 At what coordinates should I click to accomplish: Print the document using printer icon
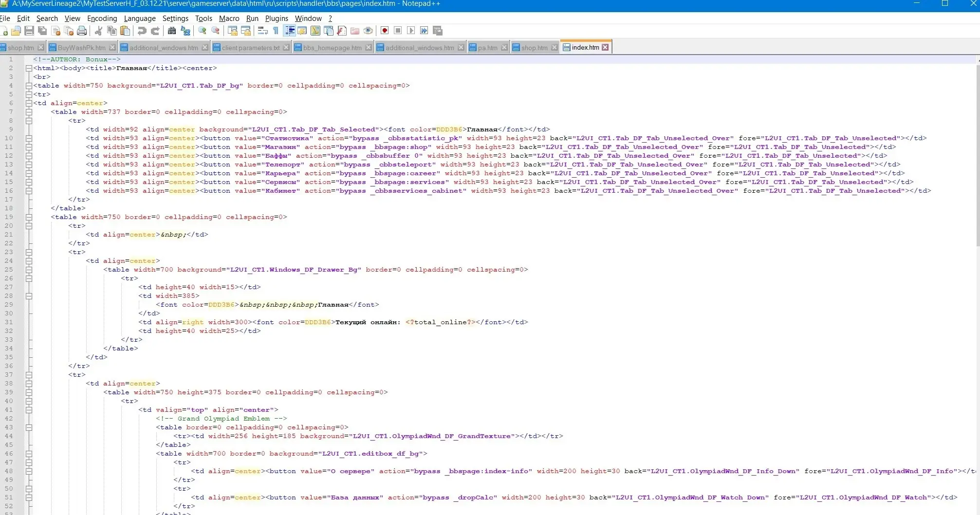(x=82, y=31)
